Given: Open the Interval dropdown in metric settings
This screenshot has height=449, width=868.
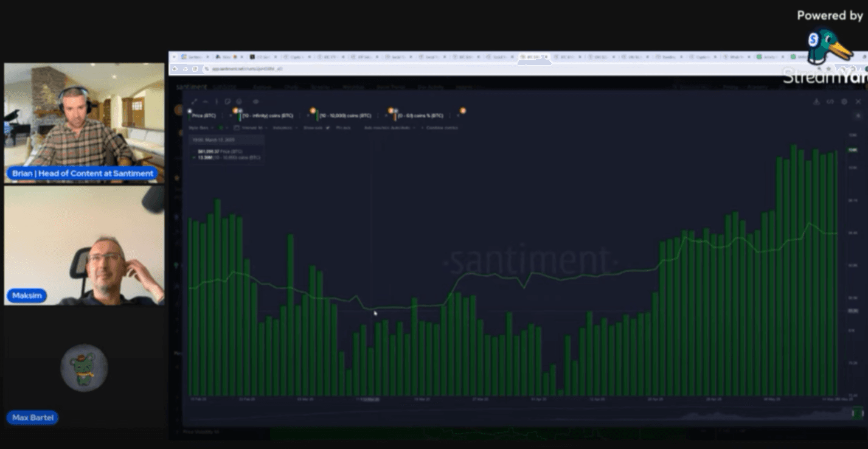Looking at the screenshot, I should pyautogui.click(x=251, y=128).
